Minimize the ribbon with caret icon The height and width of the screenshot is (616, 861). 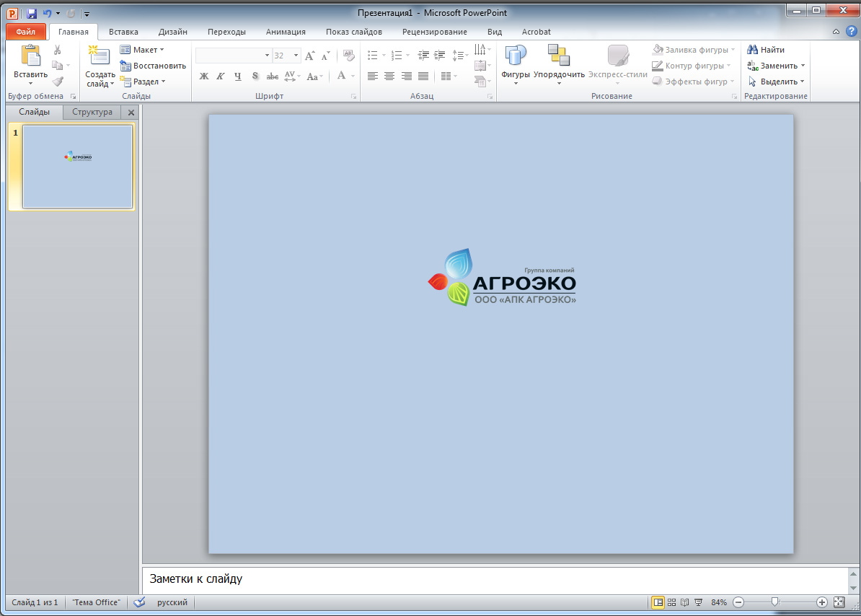click(836, 32)
